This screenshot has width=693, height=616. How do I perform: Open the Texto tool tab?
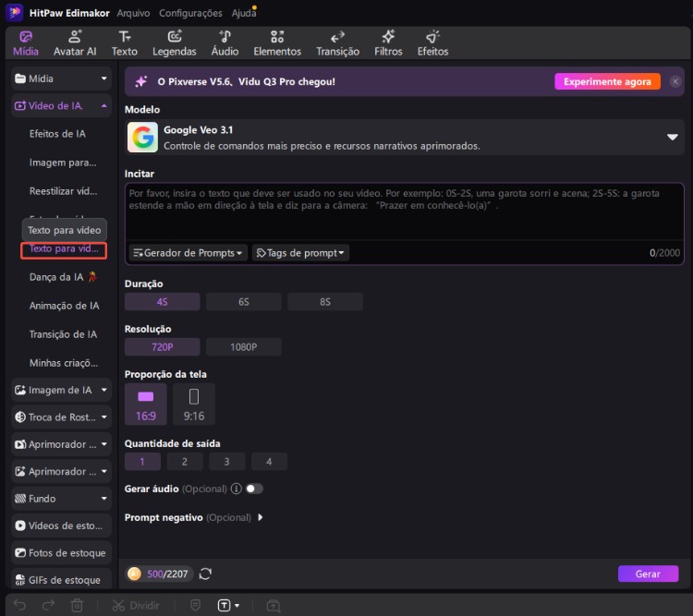tap(124, 43)
